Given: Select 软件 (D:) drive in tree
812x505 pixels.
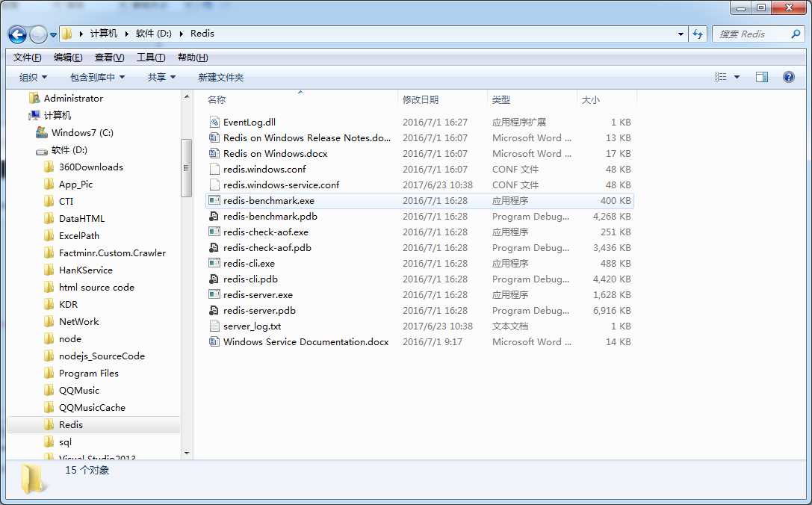Looking at the screenshot, I should 69,150.
